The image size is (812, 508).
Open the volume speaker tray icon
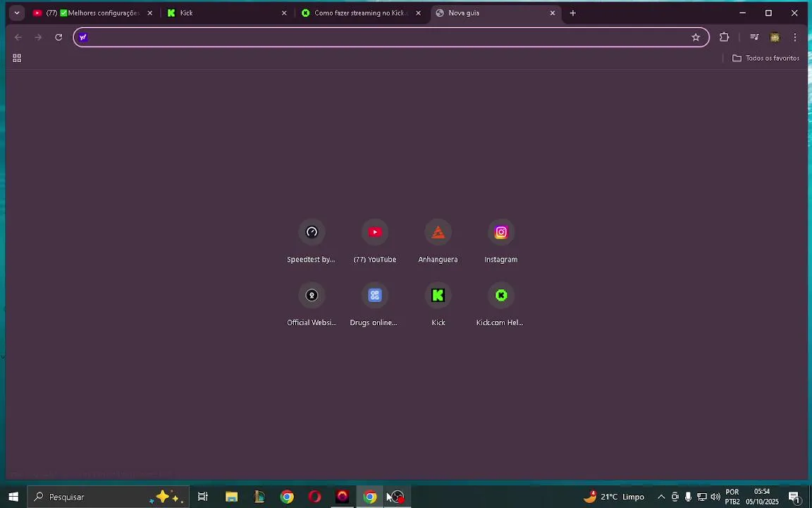pyautogui.click(x=715, y=497)
